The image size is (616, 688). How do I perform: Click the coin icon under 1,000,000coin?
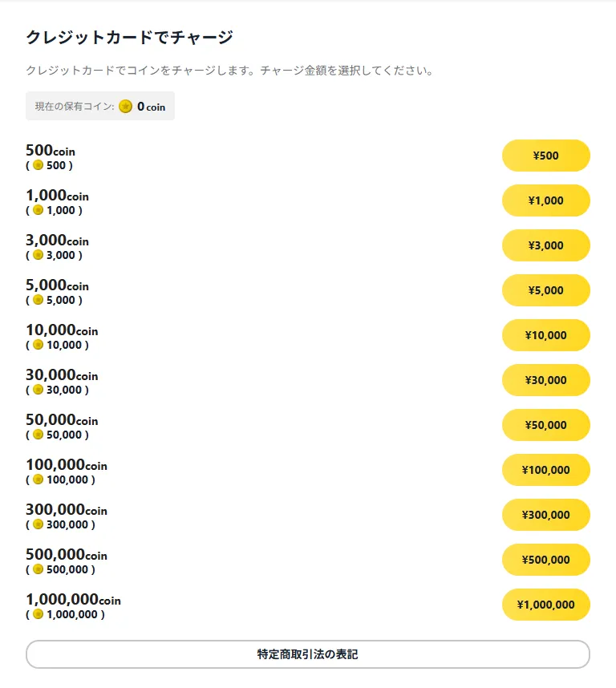point(38,614)
